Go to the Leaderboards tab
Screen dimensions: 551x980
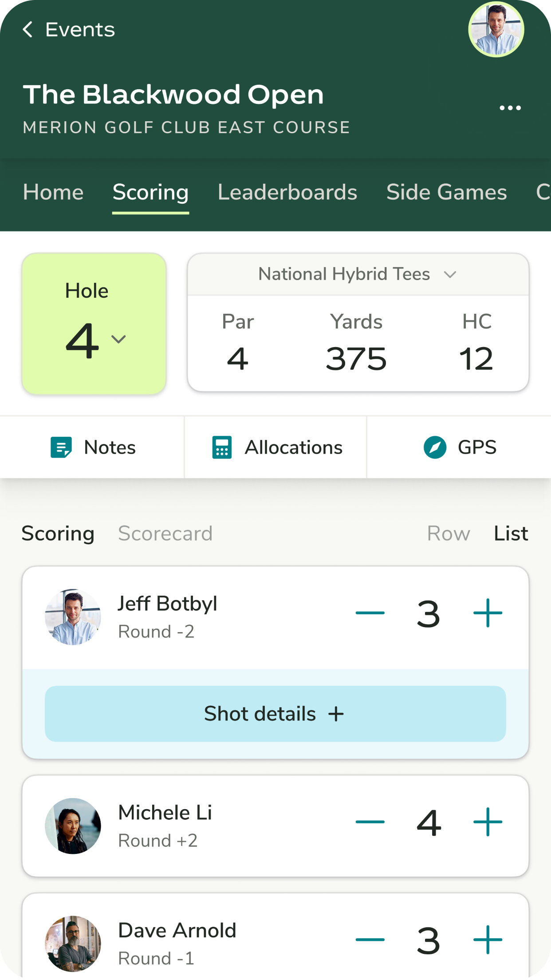point(287,193)
